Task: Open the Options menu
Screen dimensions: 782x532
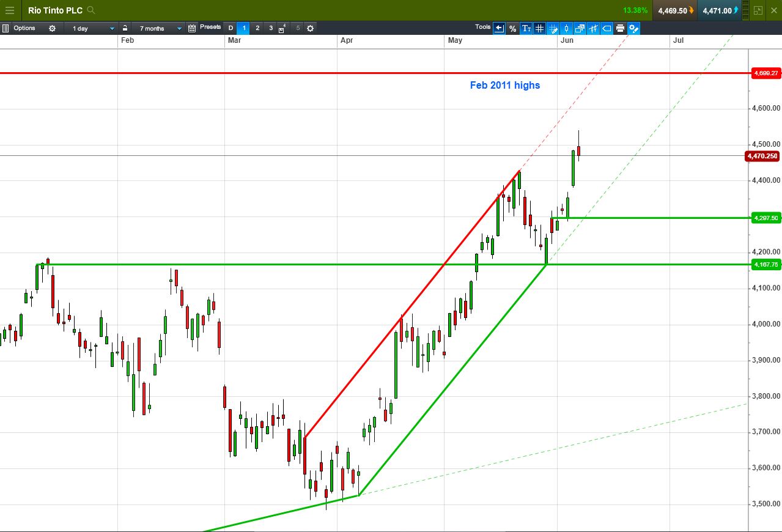Action: tap(24, 28)
